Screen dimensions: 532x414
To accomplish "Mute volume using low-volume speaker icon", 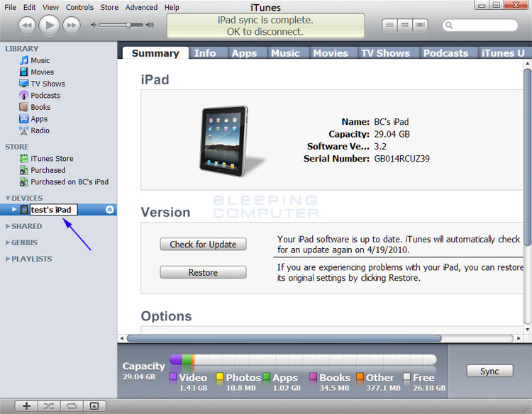I will 94,25.
